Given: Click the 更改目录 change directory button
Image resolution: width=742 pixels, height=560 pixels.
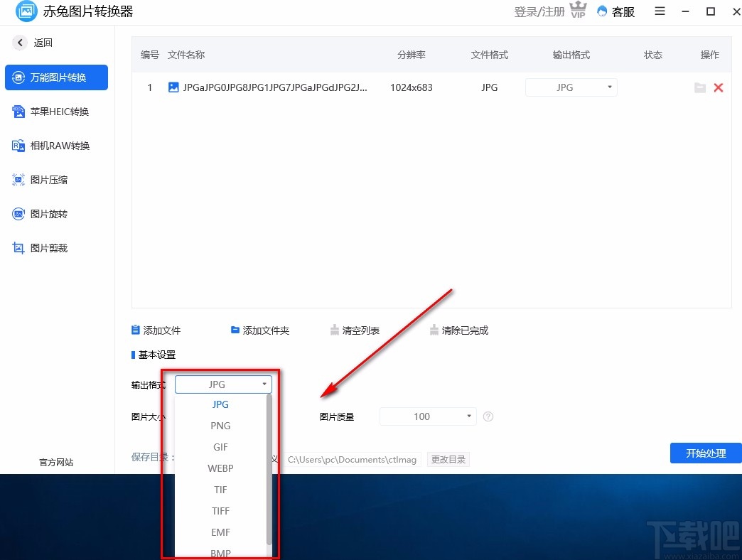Looking at the screenshot, I should 448,459.
